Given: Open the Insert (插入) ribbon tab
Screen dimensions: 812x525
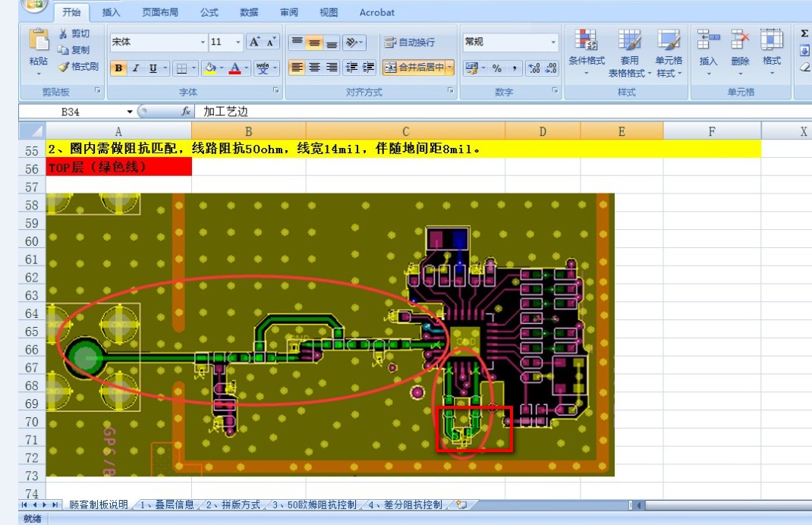Looking at the screenshot, I should pyautogui.click(x=111, y=12).
